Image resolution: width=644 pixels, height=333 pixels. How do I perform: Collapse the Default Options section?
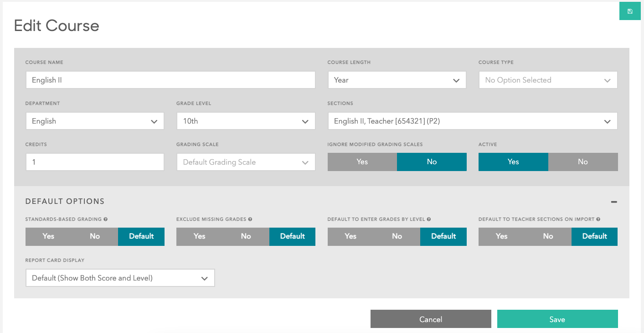point(614,202)
